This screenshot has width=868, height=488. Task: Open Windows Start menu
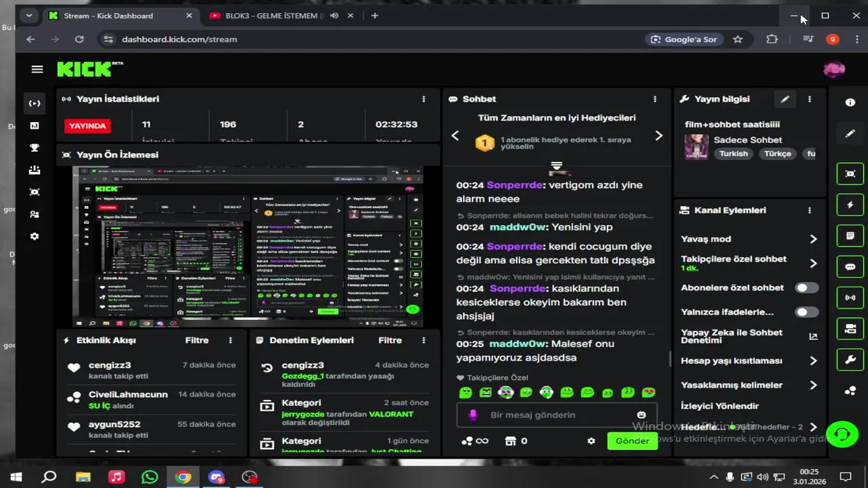[16, 477]
